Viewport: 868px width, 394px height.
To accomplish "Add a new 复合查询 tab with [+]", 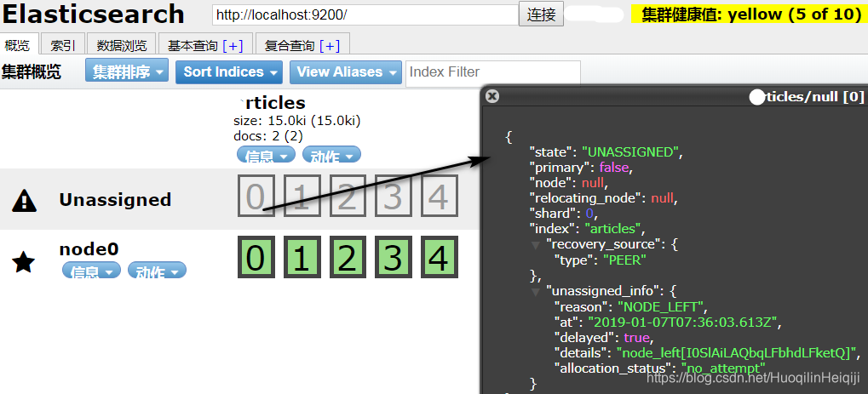I will 330,45.
